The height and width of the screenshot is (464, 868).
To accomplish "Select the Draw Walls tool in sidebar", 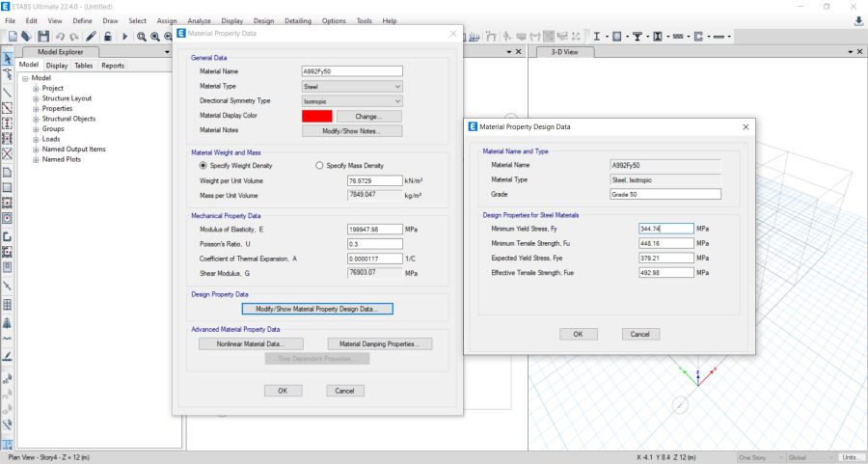I will (x=7, y=236).
